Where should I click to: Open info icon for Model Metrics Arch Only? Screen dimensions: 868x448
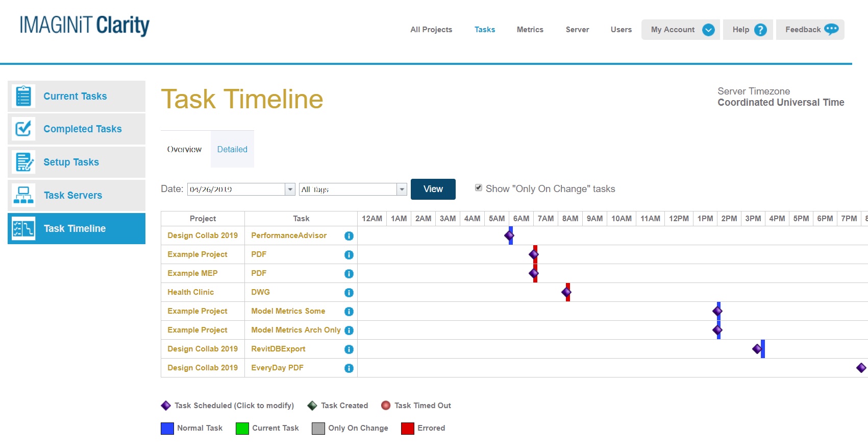pos(349,331)
